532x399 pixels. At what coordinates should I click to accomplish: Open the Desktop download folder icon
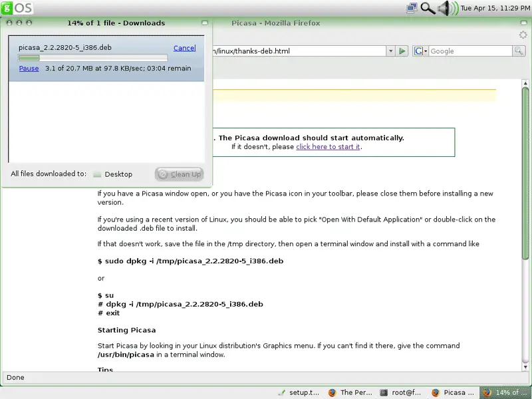(x=97, y=174)
